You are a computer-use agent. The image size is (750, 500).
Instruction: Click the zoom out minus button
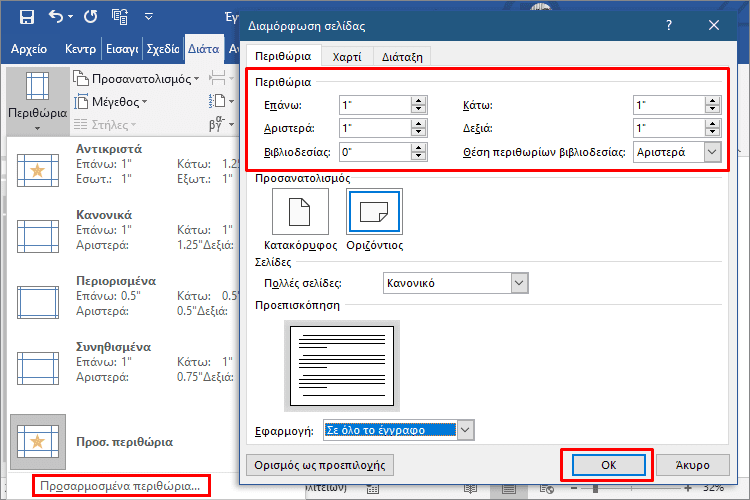574,488
